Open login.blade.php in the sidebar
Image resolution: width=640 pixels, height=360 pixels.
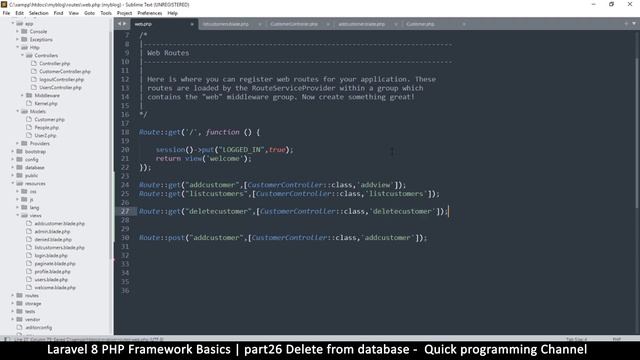51,255
